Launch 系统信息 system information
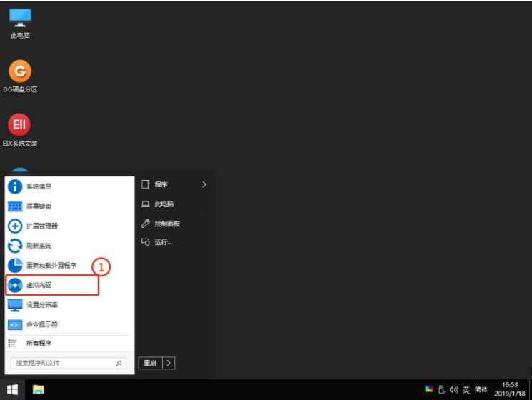This screenshot has height=400, width=532. tap(39, 186)
